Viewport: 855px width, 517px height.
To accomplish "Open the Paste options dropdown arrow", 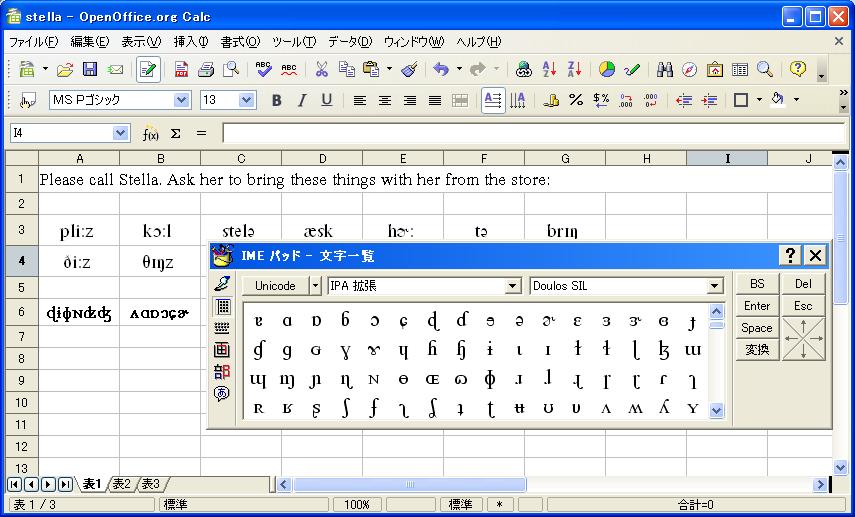I will tap(389, 69).
